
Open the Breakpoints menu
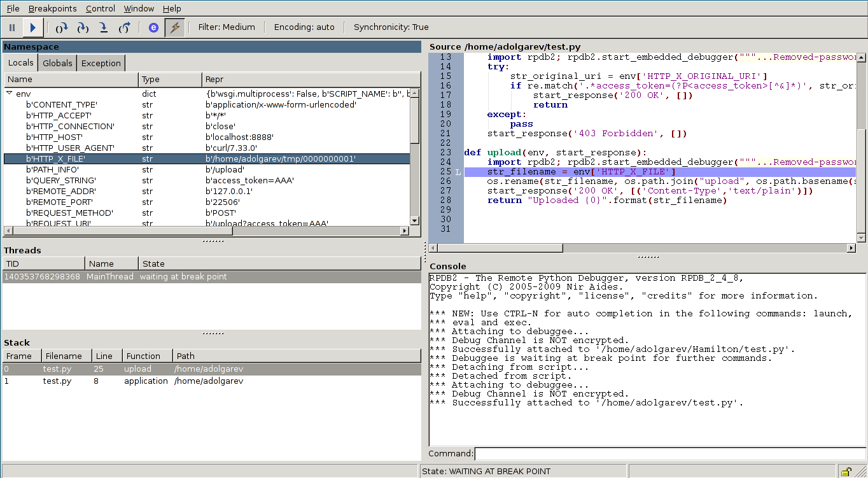coord(52,8)
